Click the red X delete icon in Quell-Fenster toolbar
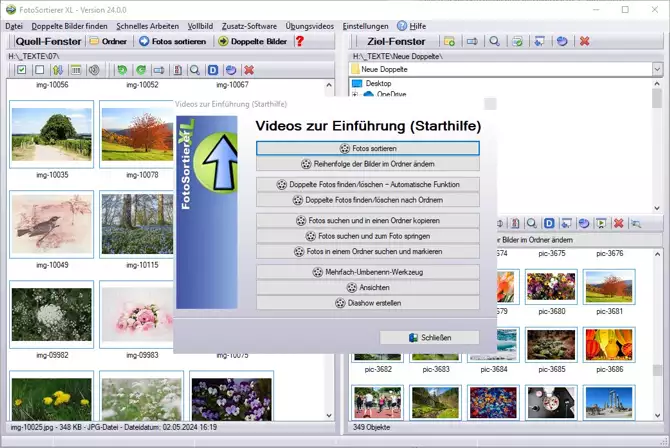 tap(249, 70)
